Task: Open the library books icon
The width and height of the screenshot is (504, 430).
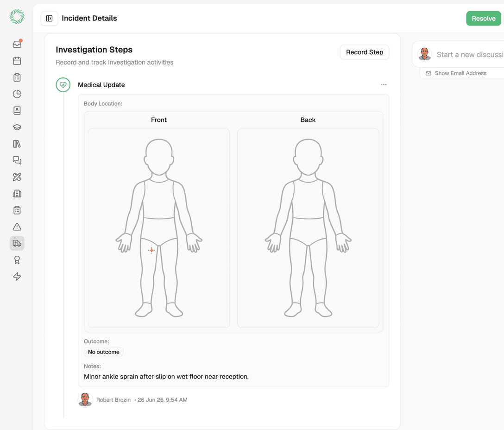Action: click(17, 144)
